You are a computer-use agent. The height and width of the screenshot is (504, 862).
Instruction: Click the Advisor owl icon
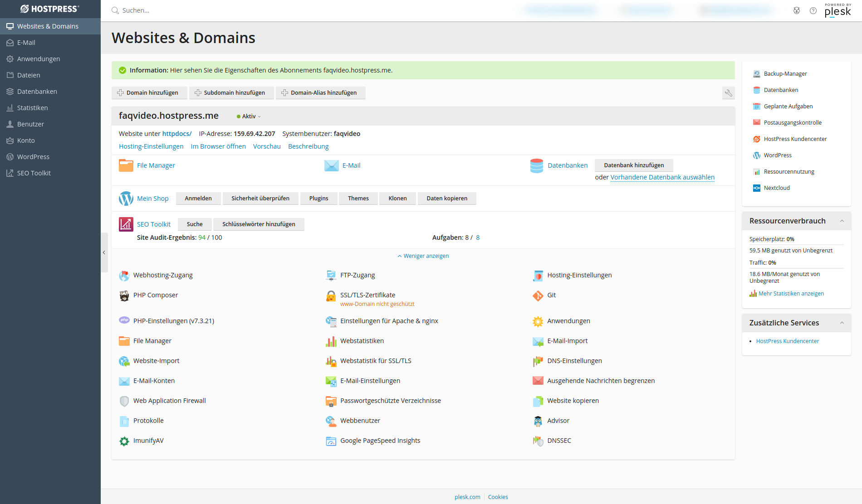pyautogui.click(x=538, y=421)
